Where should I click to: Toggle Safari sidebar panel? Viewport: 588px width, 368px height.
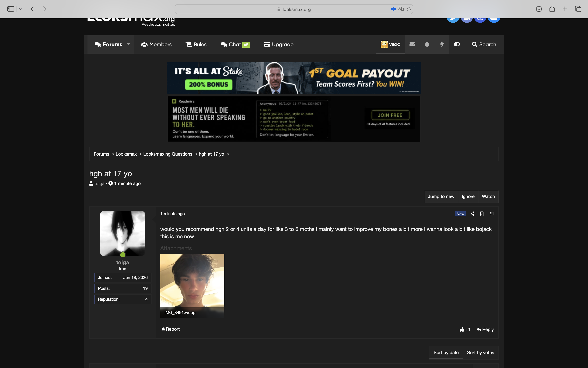click(x=11, y=9)
